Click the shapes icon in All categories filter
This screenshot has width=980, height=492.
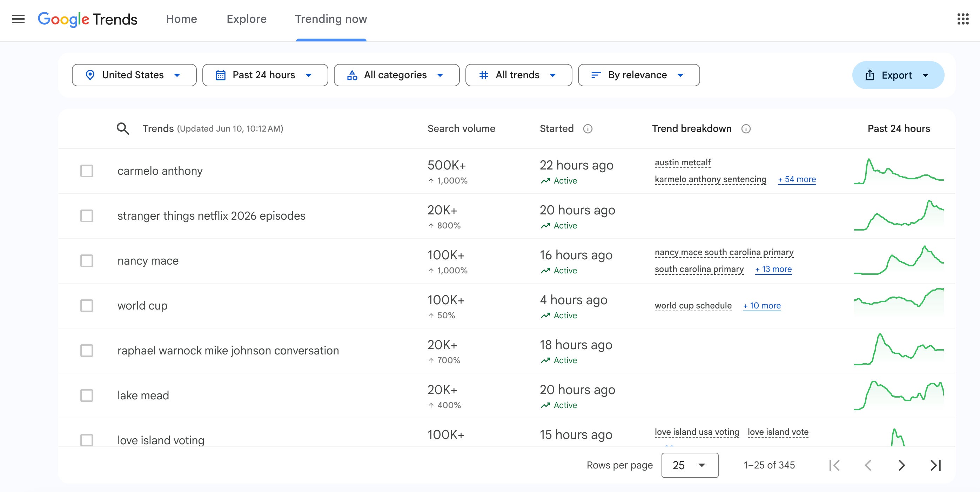click(x=352, y=75)
